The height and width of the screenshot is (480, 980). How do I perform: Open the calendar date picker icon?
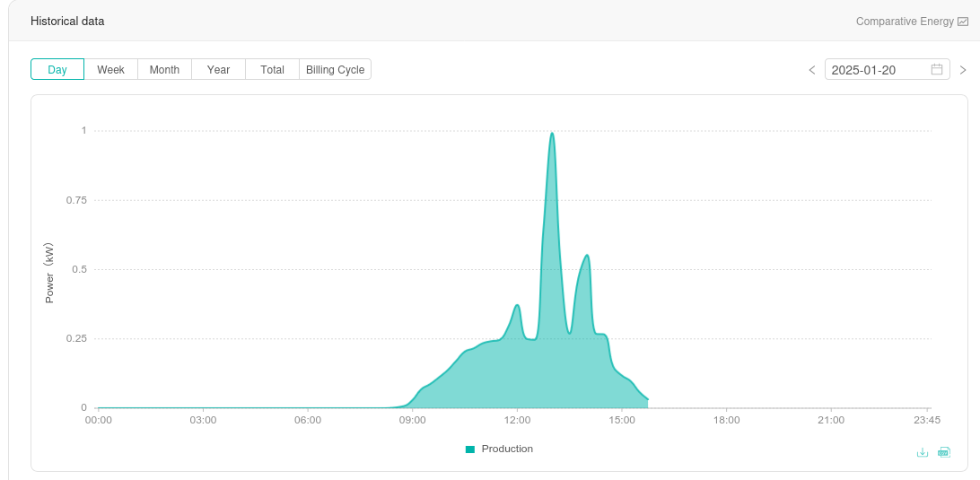pos(937,69)
